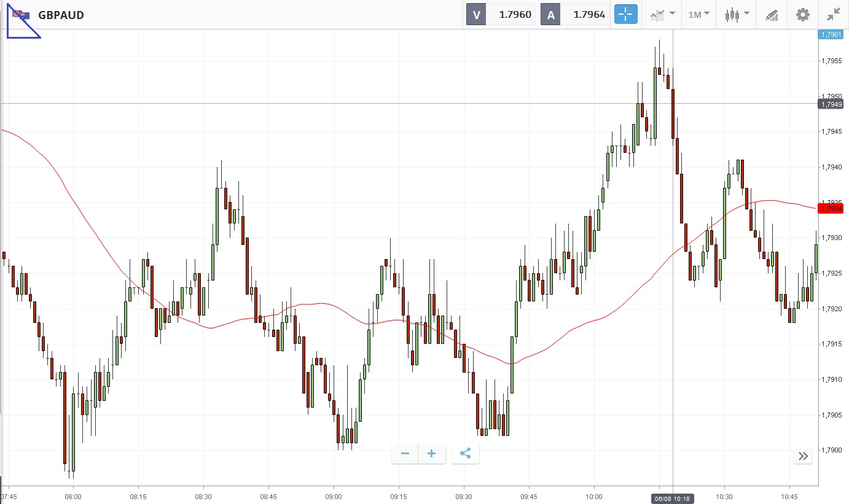The image size is (849, 504).
Task: Click the 09:15 time axis label
Action: (x=399, y=497)
